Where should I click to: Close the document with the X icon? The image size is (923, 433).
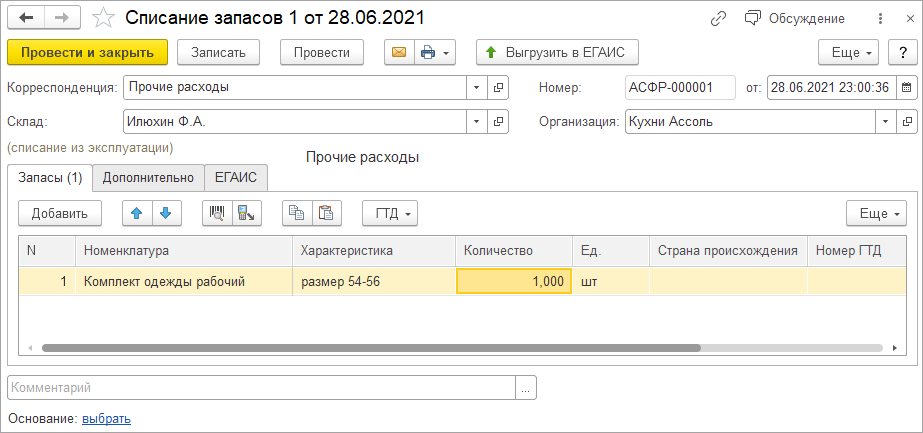[x=909, y=19]
